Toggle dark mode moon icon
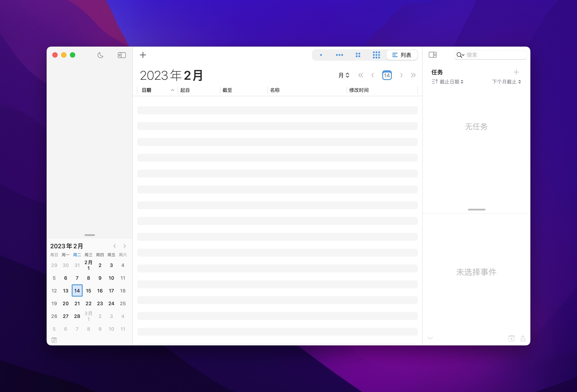Image resolution: width=577 pixels, height=392 pixels. [x=100, y=55]
